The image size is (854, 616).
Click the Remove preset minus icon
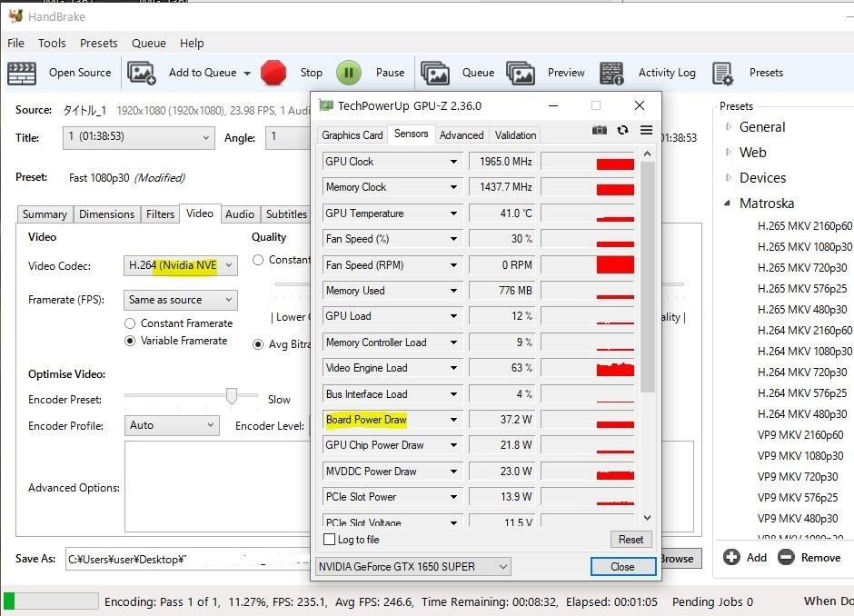(786, 557)
